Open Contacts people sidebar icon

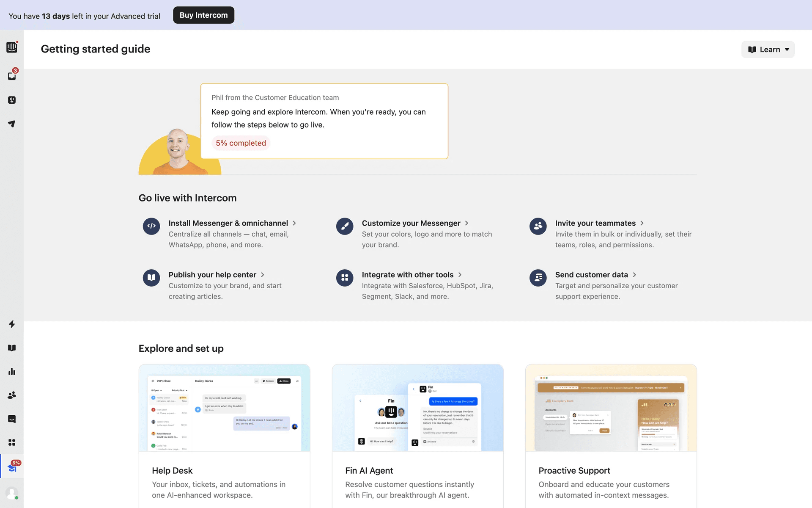pos(12,395)
